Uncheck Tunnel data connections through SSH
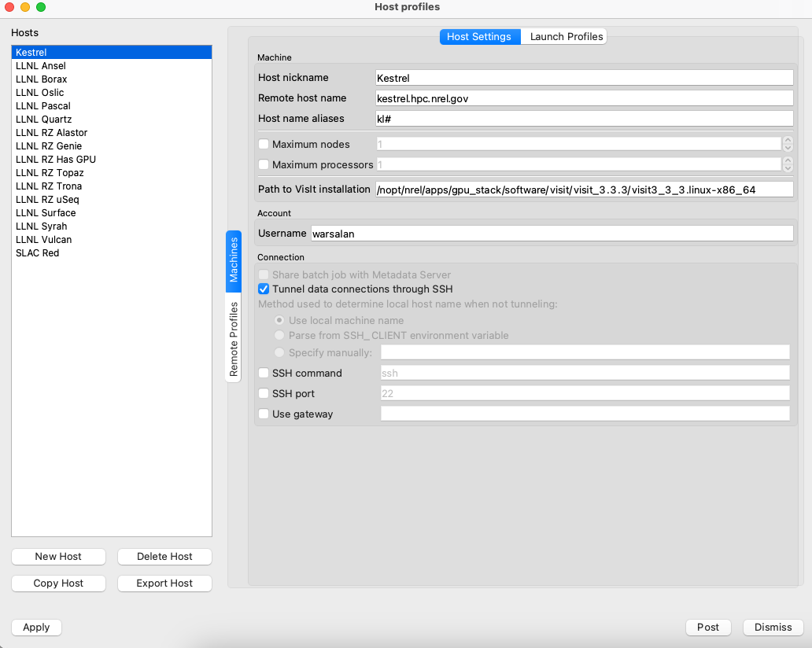812x648 pixels. pos(264,289)
